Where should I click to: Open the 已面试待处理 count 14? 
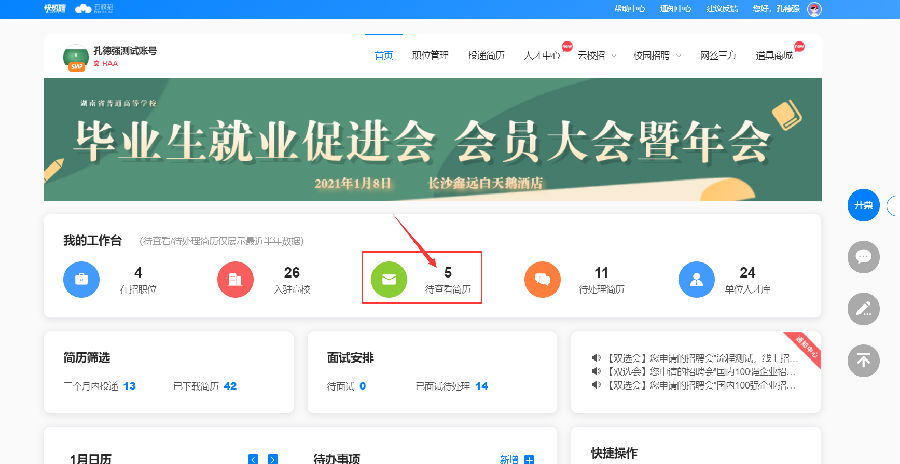482,386
